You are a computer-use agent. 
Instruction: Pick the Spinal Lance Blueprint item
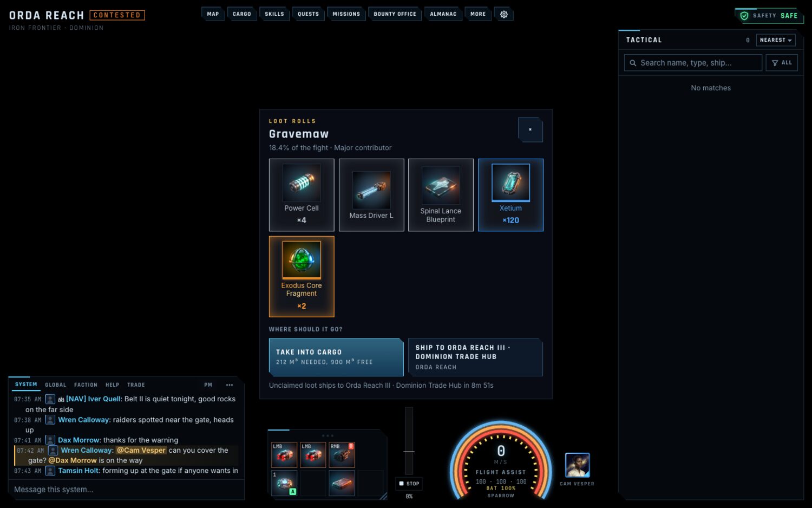(x=441, y=195)
